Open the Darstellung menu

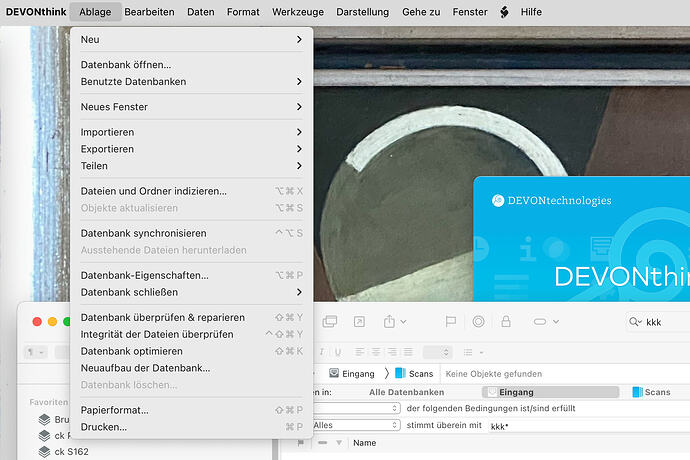pyautogui.click(x=363, y=12)
